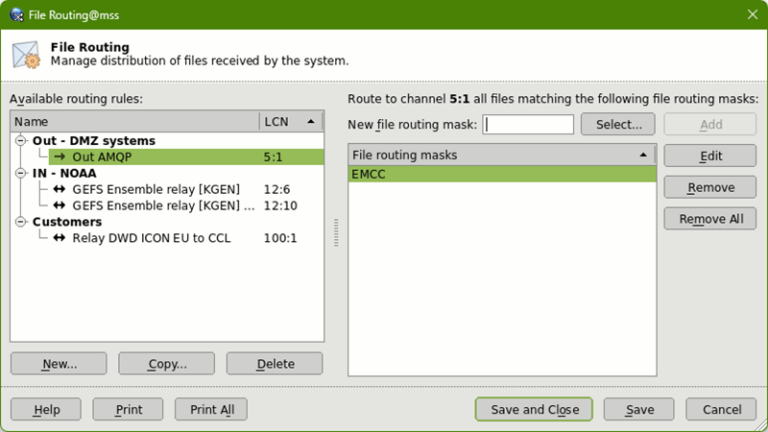The width and height of the screenshot is (768, 432).
Task: Collapse the IN - NOAA tree group
Action: (x=21, y=173)
